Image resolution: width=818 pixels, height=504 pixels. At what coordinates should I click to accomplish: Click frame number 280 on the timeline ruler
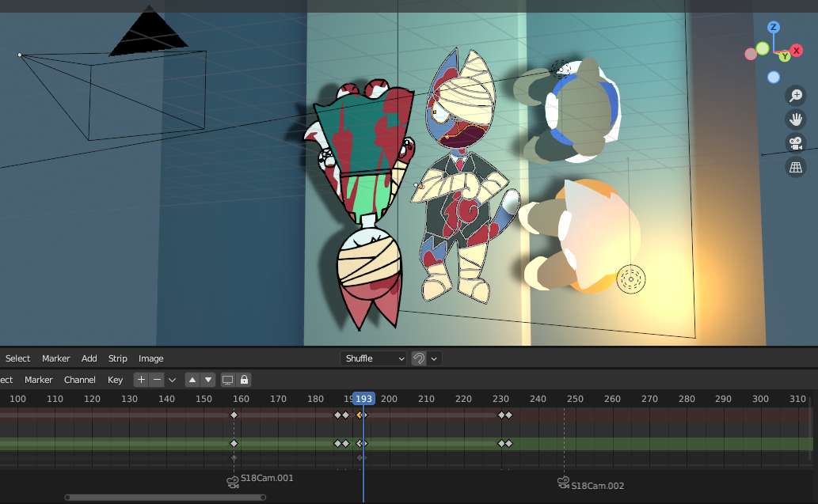tap(687, 399)
